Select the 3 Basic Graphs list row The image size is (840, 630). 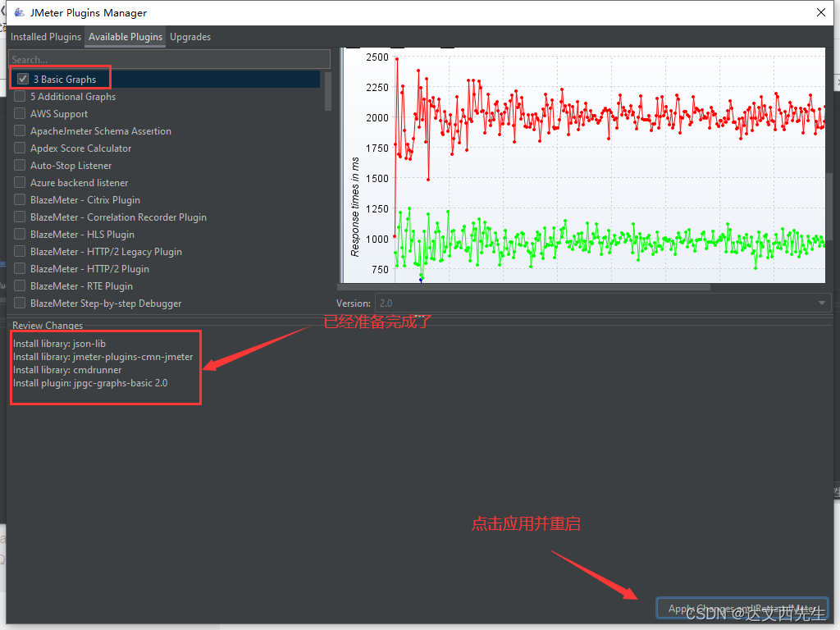coord(165,80)
